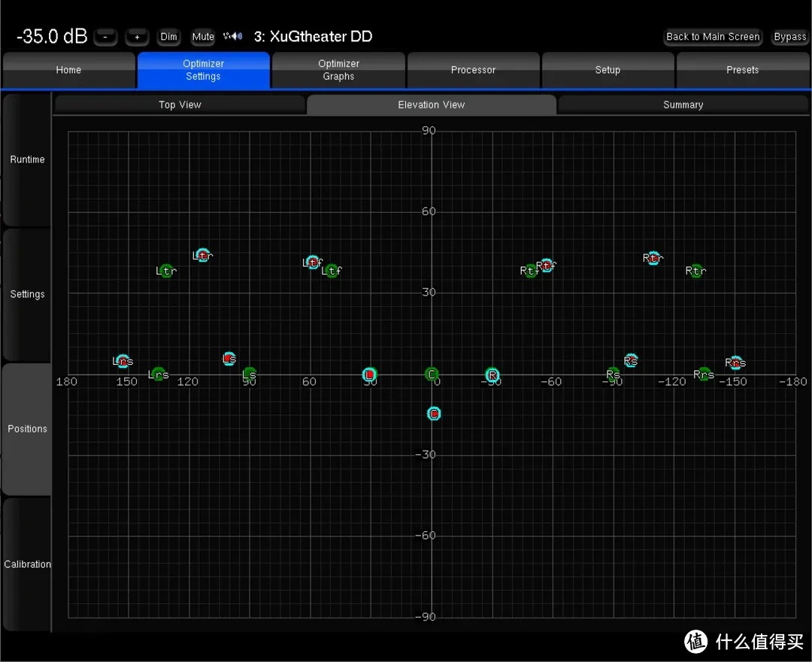Open the Settings side panel
The height and width of the screenshot is (662, 812).
pos(27,294)
